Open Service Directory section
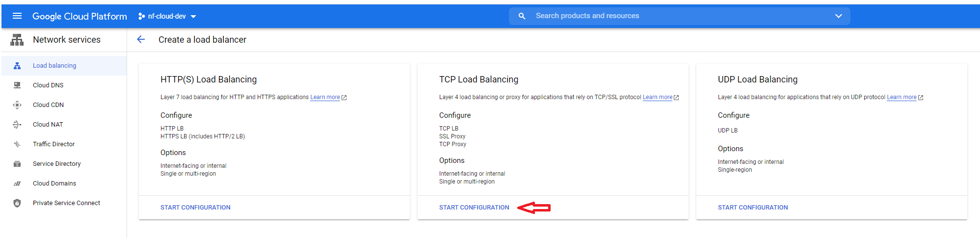The image size is (980, 238). coord(57,164)
